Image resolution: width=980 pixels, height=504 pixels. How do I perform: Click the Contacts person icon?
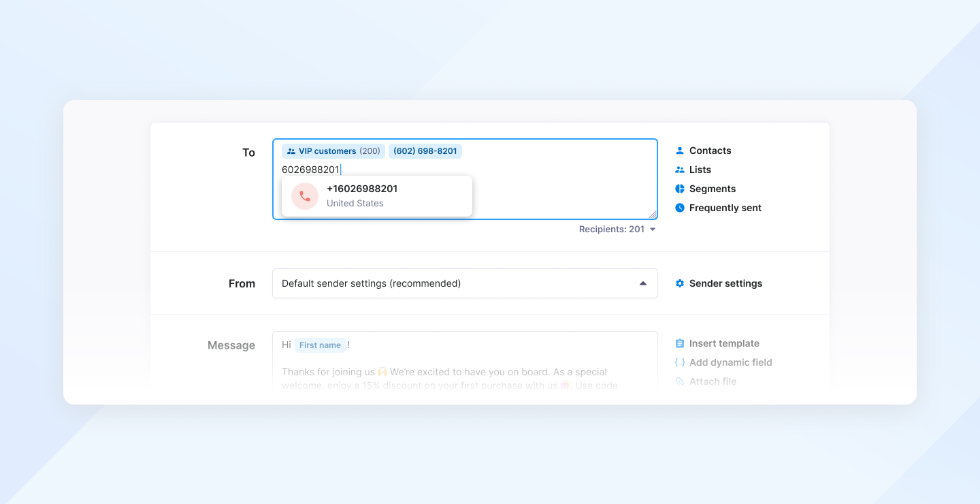click(679, 151)
